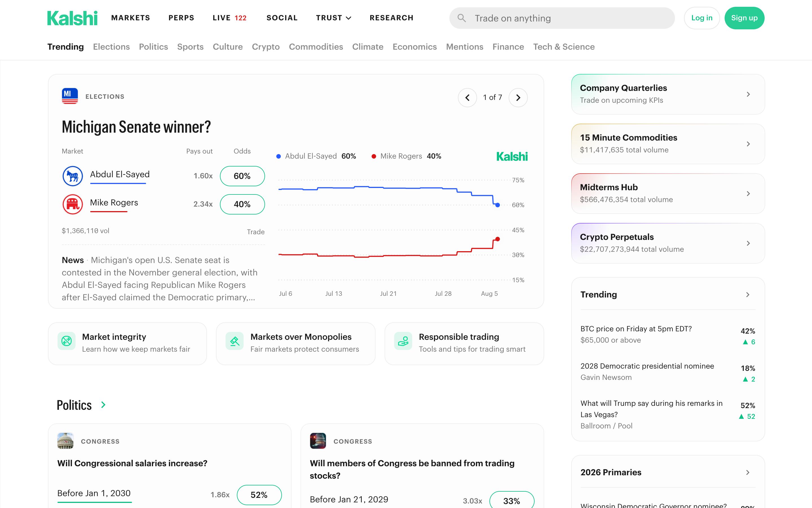Open the SOCIAL menu item
The height and width of the screenshot is (508, 812).
[282, 18]
